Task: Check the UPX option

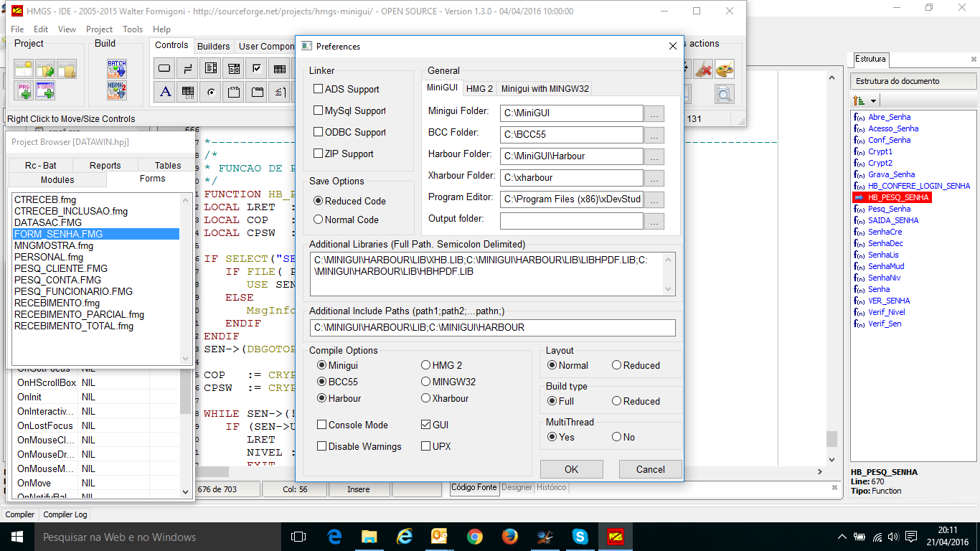Action: tap(426, 446)
